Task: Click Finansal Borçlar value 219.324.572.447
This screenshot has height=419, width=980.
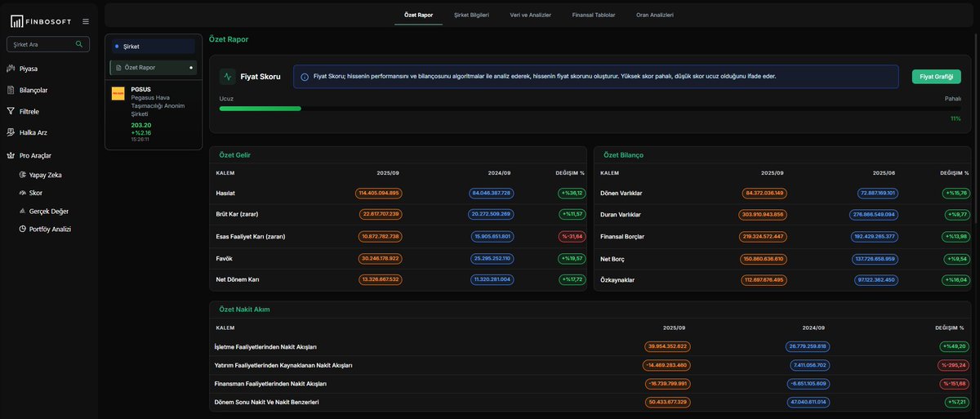Action: coord(763,236)
